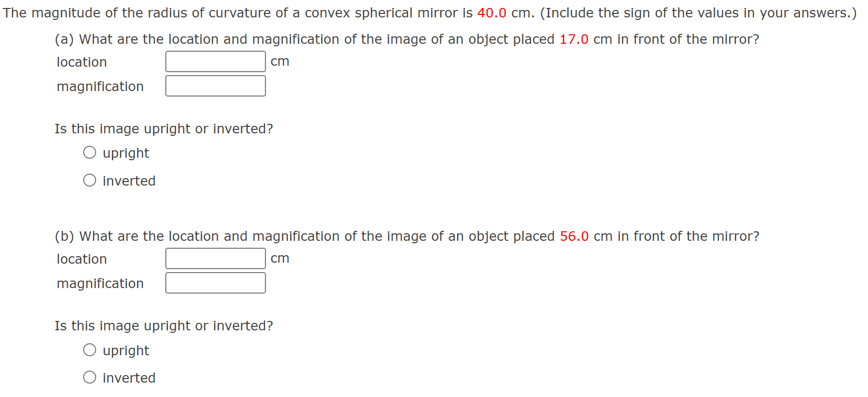Select the upright option for part (a)
868x397 pixels.
(90, 152)
